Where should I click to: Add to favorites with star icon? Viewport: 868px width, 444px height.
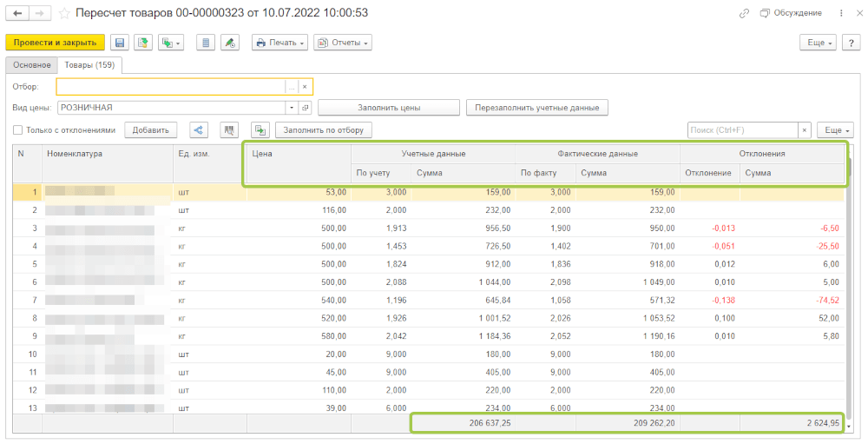pyautogui.click(x=64, y=13)
